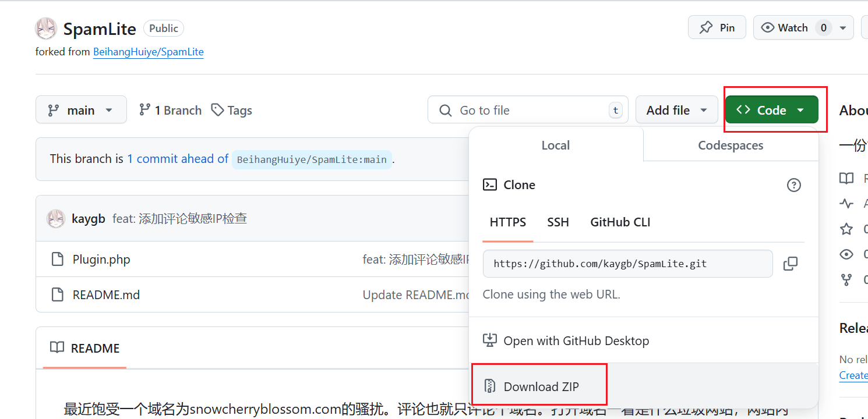Screen dimensions: 868x419
Task: Click the zip file icon beside Download ZIP
Action: (490, 386)
